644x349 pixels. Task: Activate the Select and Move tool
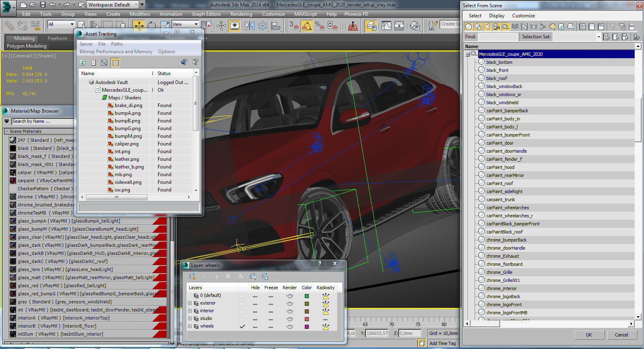click(139, 25)
